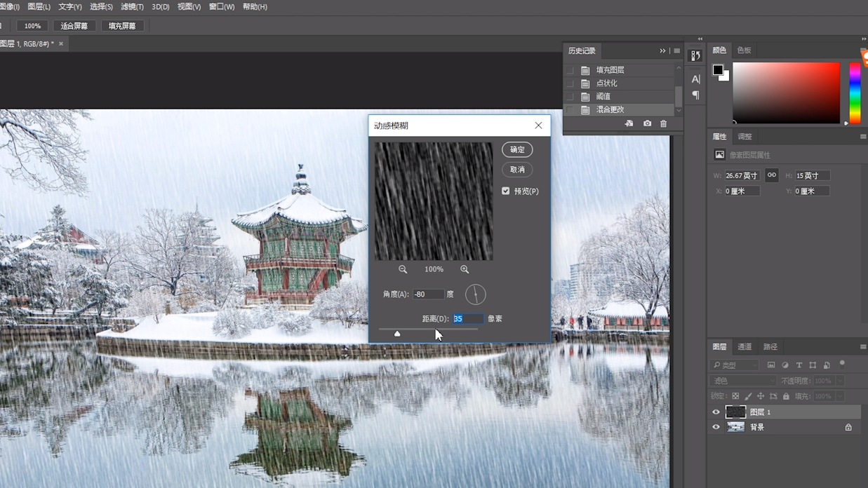Zoom in the Motion Blur preview

click(x=465, y=269)
